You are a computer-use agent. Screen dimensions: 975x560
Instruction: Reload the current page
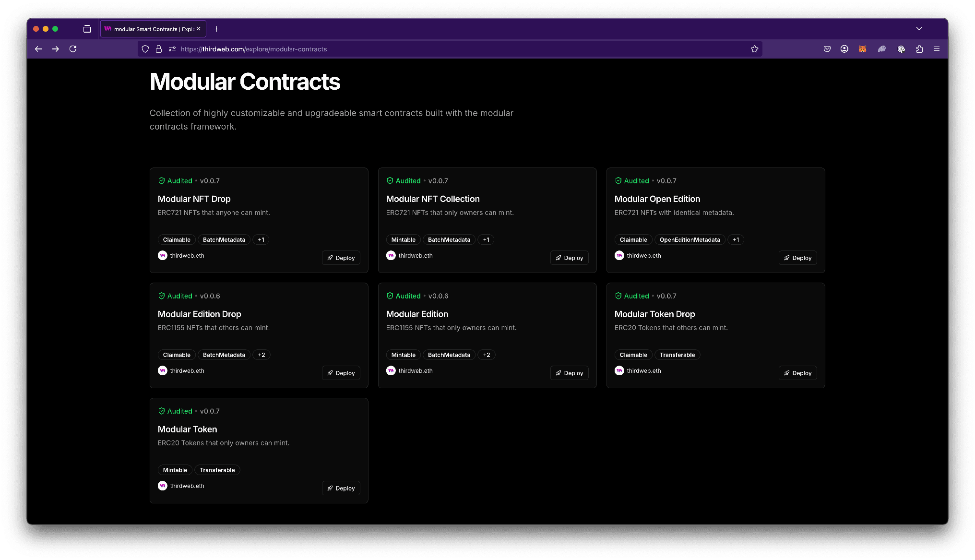pos(73,48)
